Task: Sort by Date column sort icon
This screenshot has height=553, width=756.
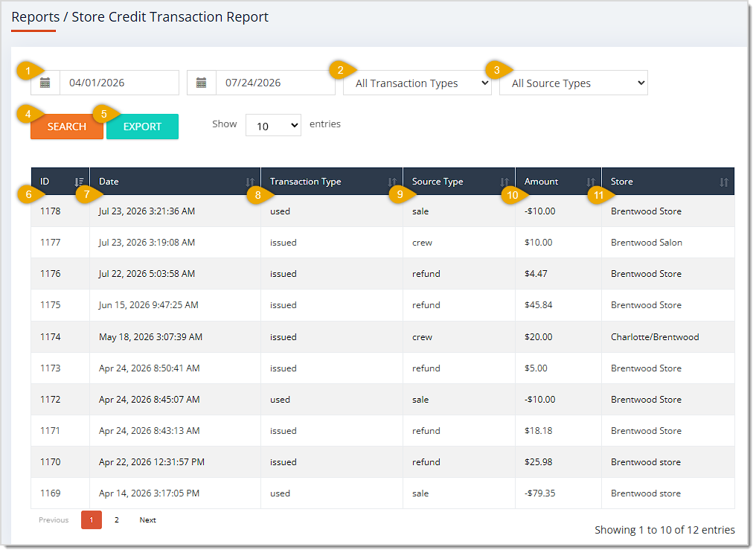Action: click(250, 182)
